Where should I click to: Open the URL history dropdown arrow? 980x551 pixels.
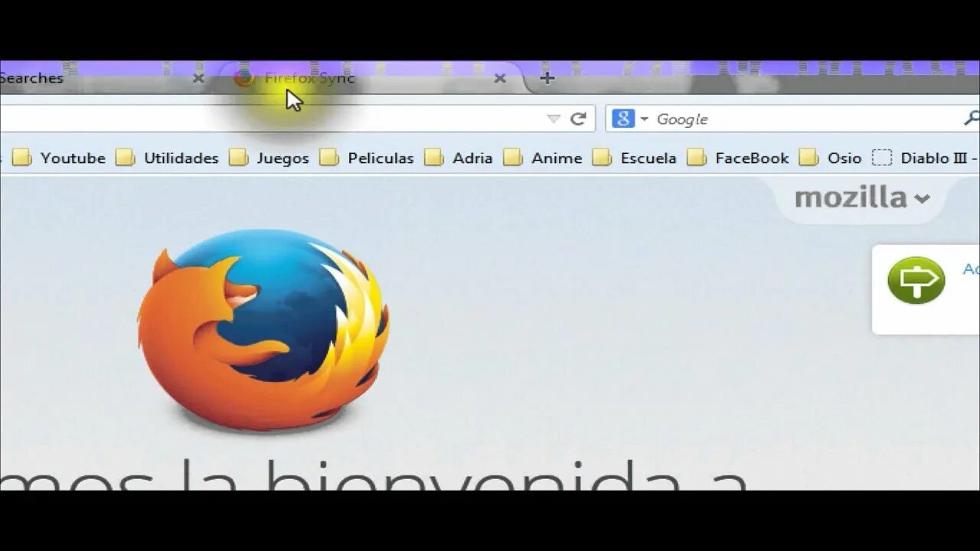click(x=554, y=119)
